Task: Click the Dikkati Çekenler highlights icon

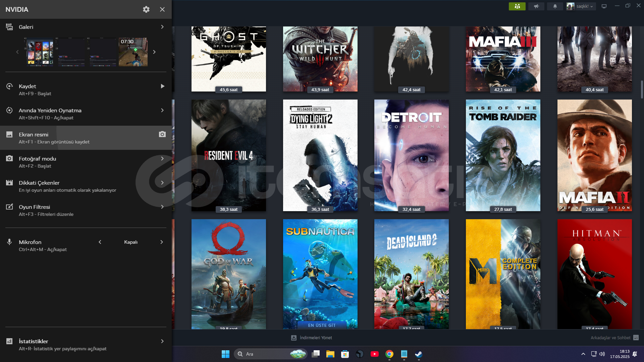Action: 9,183
